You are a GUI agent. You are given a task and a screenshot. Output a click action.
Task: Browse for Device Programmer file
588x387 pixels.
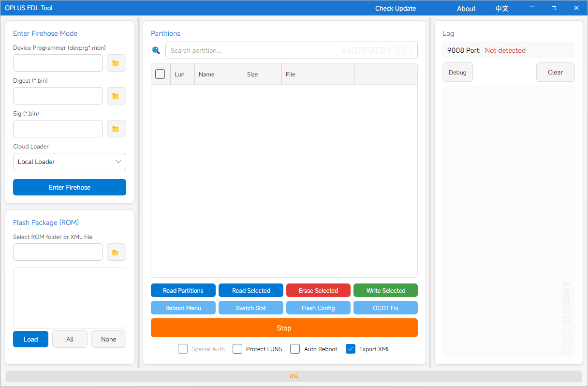tap(116, 63)
